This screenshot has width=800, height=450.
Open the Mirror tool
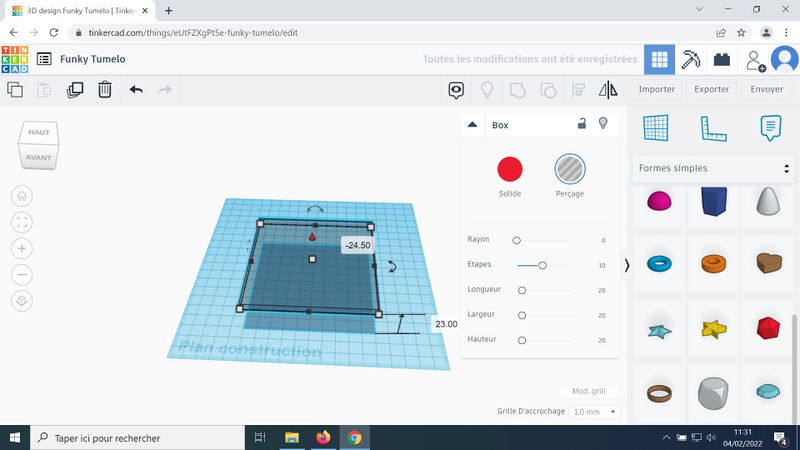pos(608,90)
